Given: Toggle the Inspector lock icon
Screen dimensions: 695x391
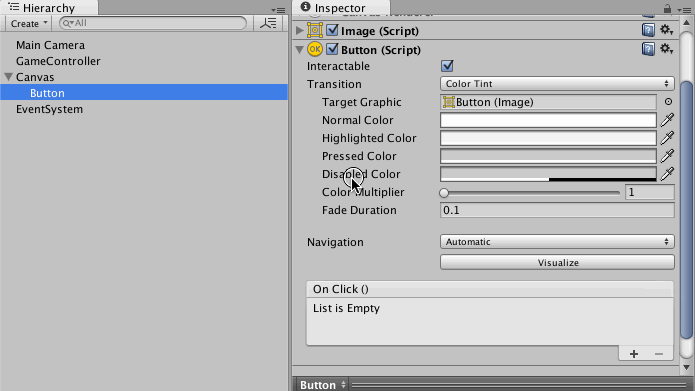Looking at the screenshot, I should click(x=667, y=8).
